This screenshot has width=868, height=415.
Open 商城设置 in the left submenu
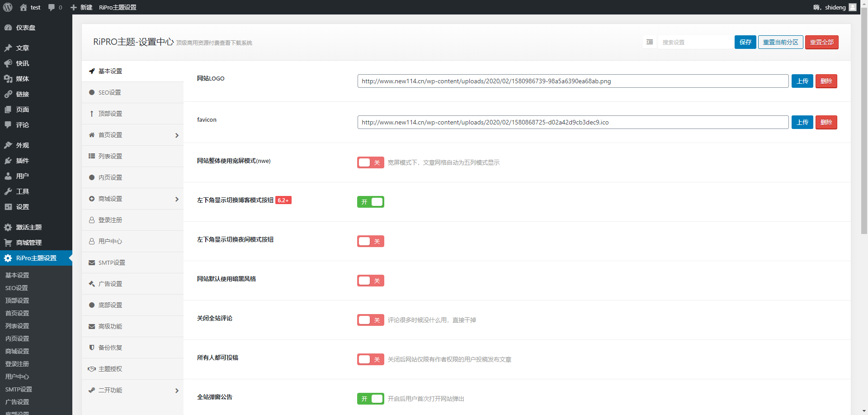pyautogui.click(x=17, y=351)
